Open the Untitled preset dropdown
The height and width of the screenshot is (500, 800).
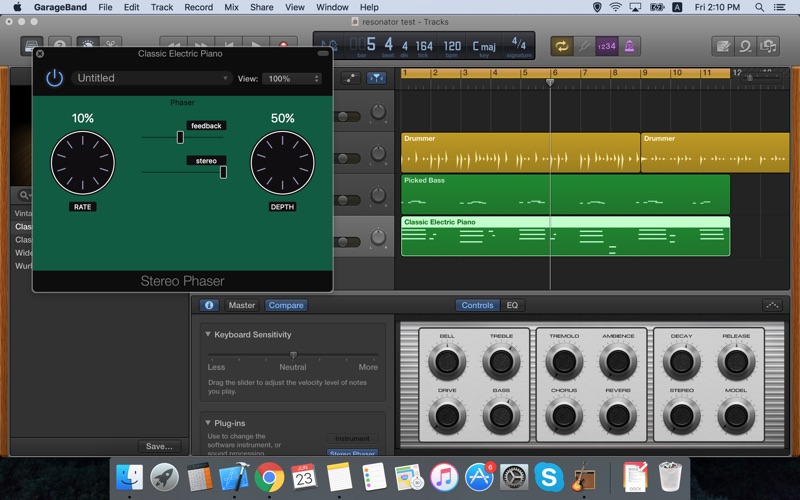pos(152,78)
